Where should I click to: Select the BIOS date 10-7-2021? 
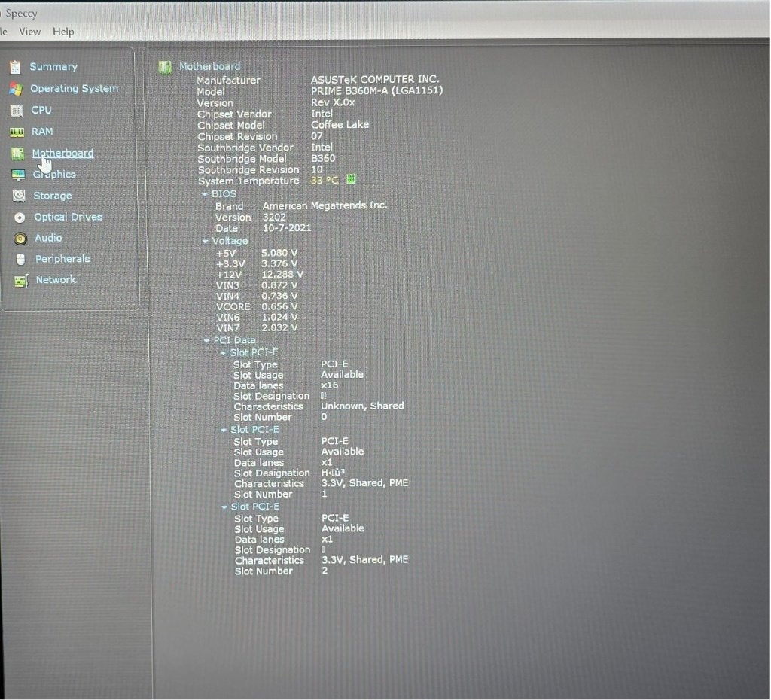tap(287, 228)
